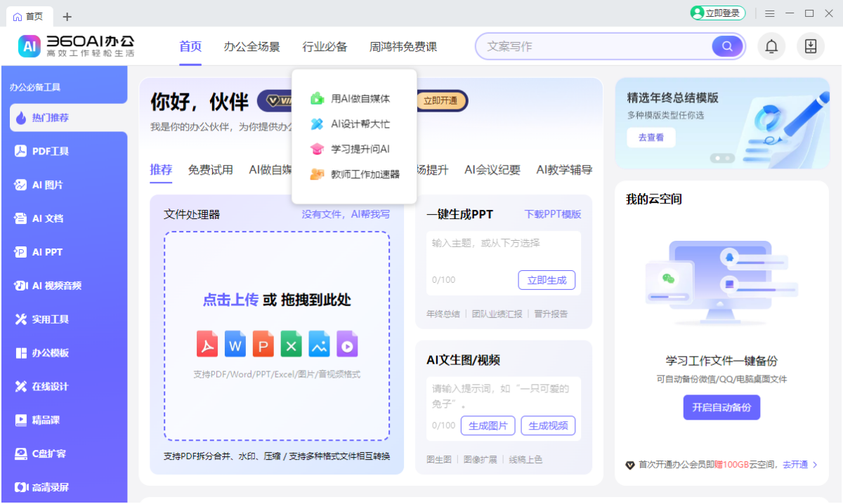843x504 pixels.
Task: Switch to the 免费试用 tab
Action: [x=210, y=170]
